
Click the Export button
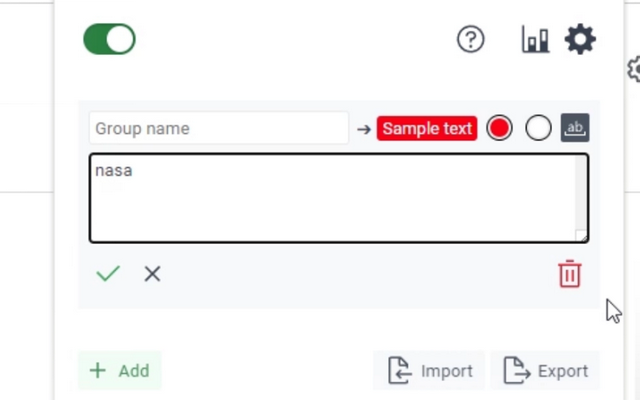click(545, 371)
